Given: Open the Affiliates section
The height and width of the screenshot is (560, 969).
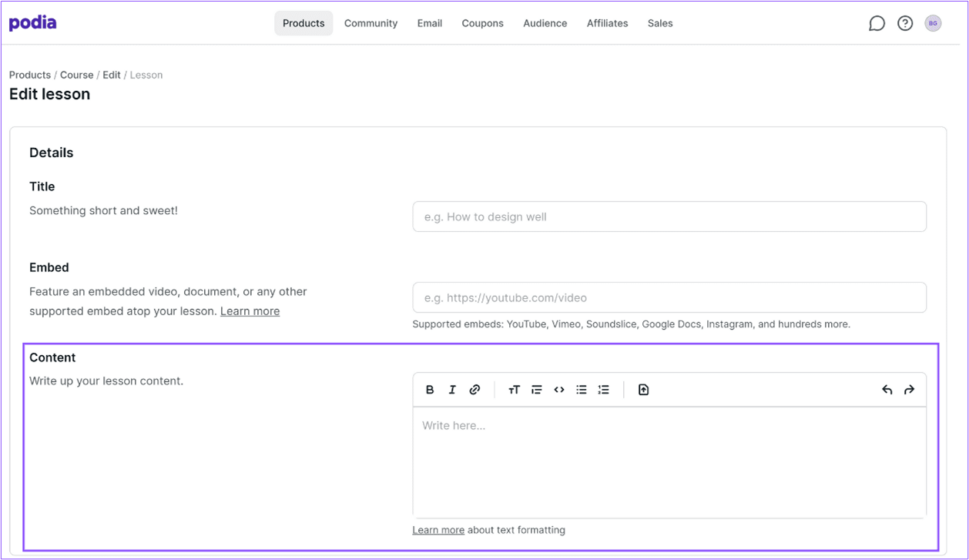Looking at the screenshot, I should tap(607, 23).
